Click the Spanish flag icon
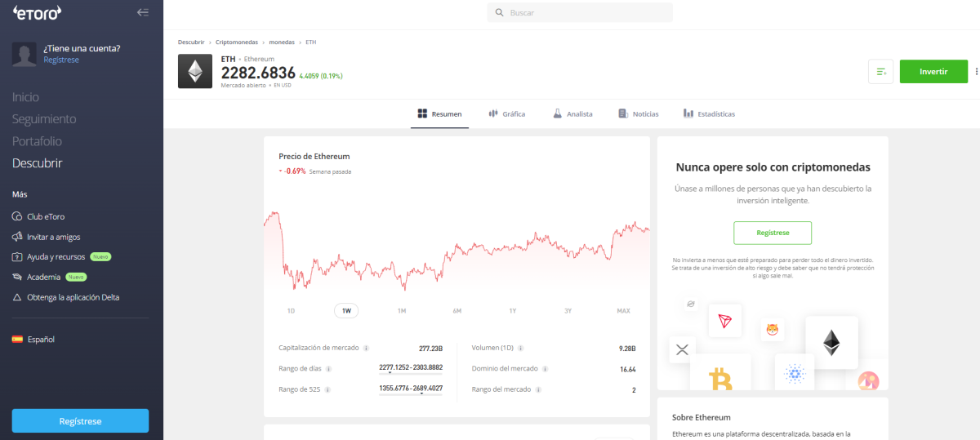This screenshot has width=980, height=440. (17, 339)
